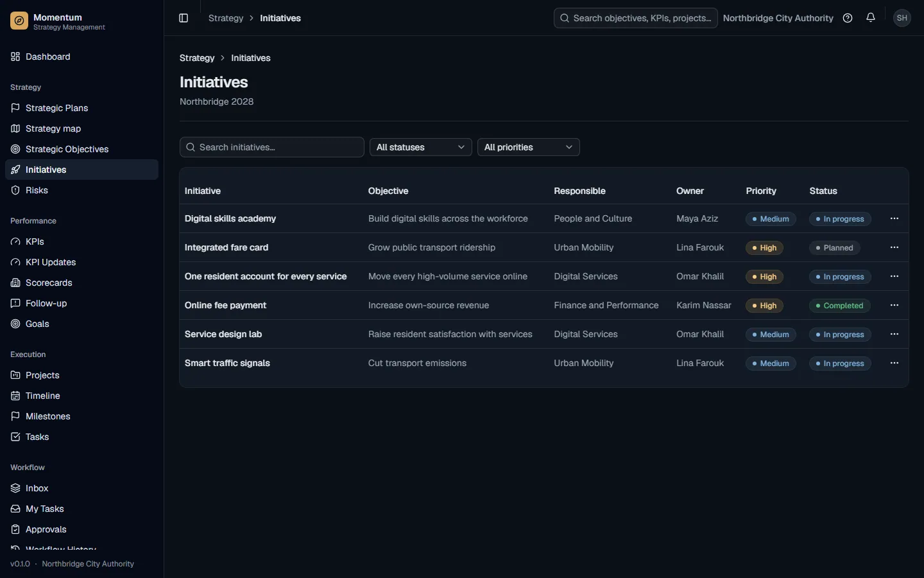Expand the All priorities dropdown
Screen dimensions: 924x578
[529, 147]
